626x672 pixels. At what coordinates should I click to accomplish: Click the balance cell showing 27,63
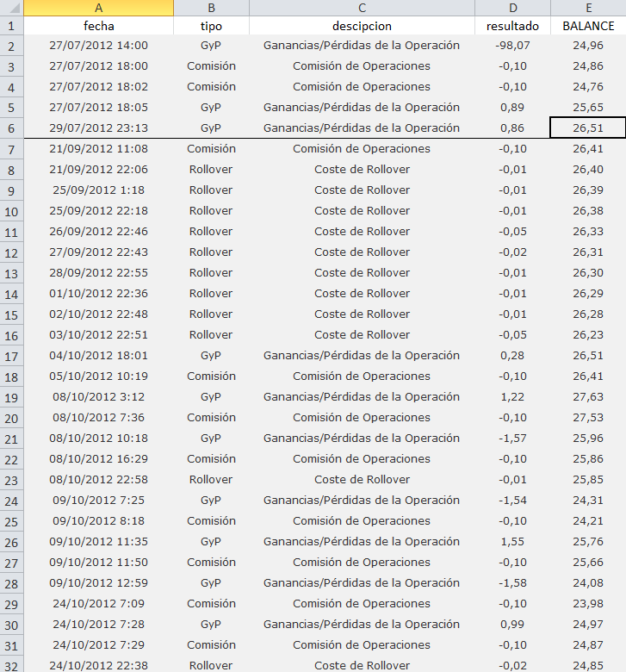pyautogui.click(x=588, y=396)
